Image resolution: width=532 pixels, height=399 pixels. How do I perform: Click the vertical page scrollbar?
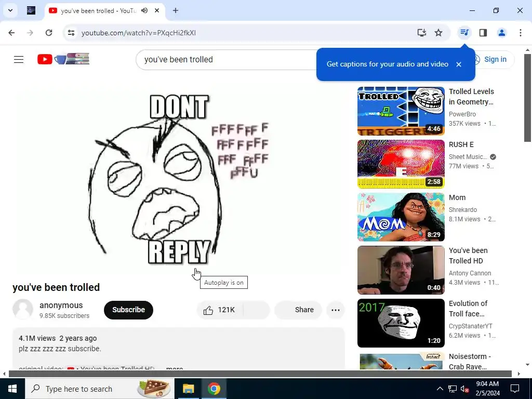click(527, 98)
